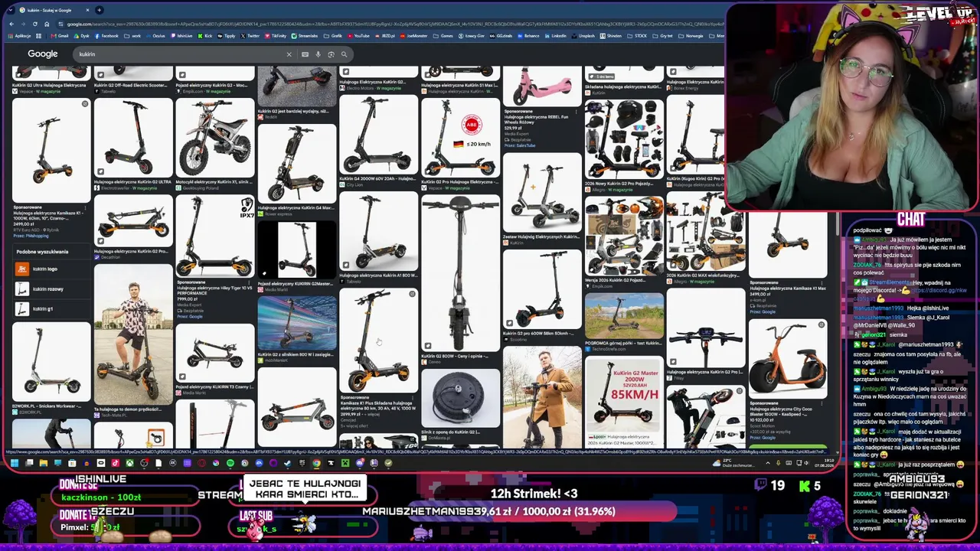
Task: Open the KuKirin G2 Master 85KM/H image
Action: [x=624, y=395]
